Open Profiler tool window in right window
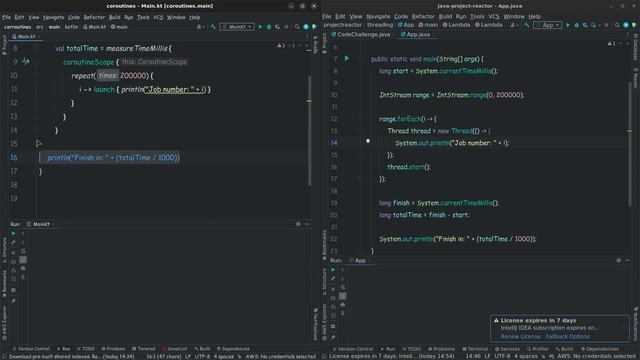Screen dimensions: 640x360 point(538,349)
